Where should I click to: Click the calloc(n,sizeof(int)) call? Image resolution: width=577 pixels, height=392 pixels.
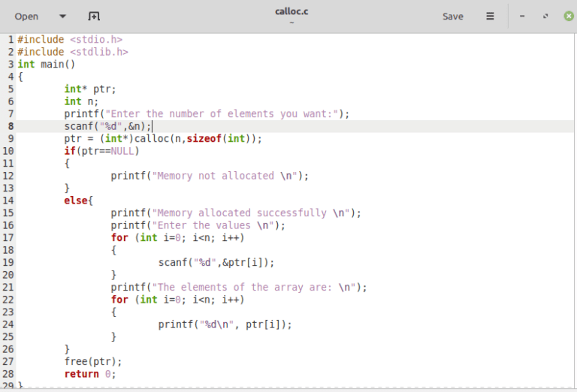click(x=195, y=139)
